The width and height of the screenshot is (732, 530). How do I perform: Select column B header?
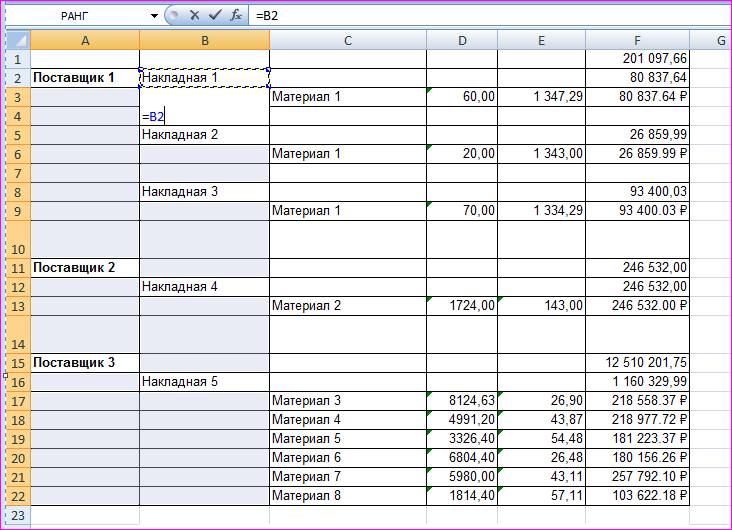204,41
